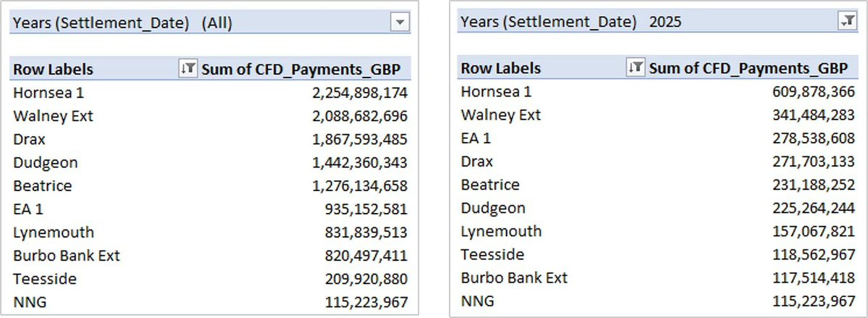
Task: Select Drax row label in (All) table
Action: pyautogui.click(x=30, y=139)
